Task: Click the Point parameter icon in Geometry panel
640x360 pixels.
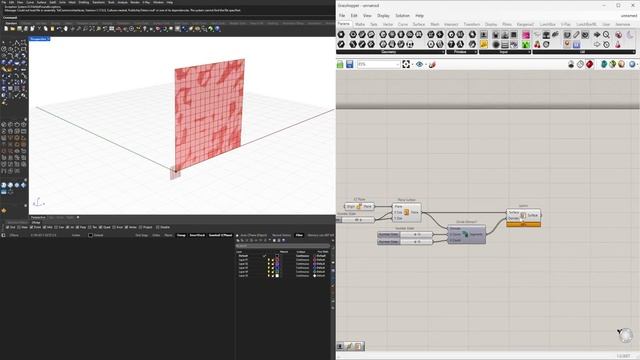Action: [341, 35]
